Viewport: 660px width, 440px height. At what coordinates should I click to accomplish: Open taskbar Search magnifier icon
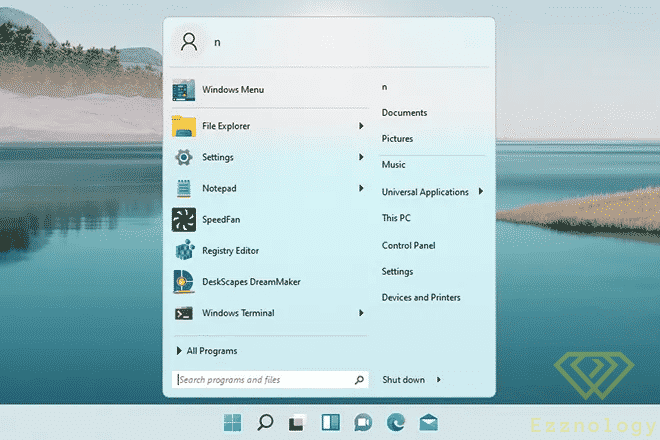point(265,422)
